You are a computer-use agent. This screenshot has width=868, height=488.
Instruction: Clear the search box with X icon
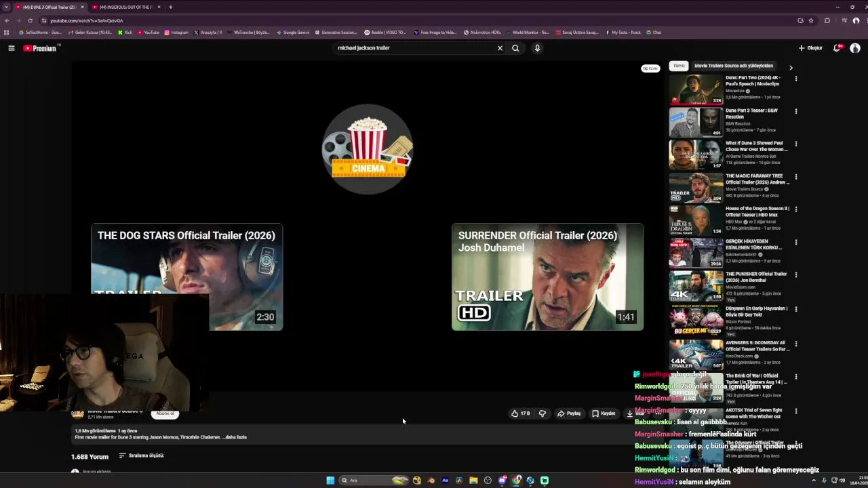pos(500,48)
